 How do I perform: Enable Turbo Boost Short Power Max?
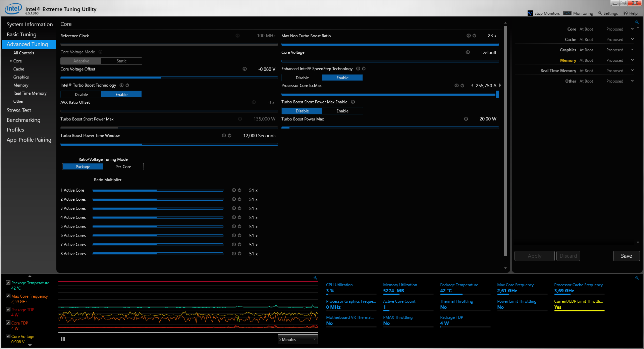pos(342,111)
